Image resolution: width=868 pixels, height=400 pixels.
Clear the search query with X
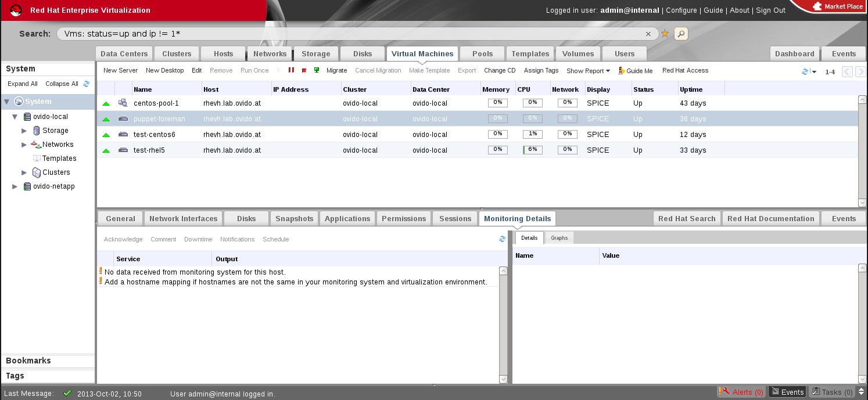(x=648, y=34)
